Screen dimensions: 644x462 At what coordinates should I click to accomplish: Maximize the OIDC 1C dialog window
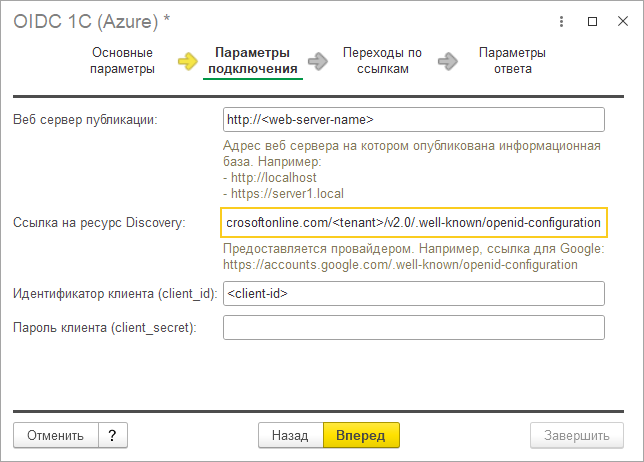point(593,21)
